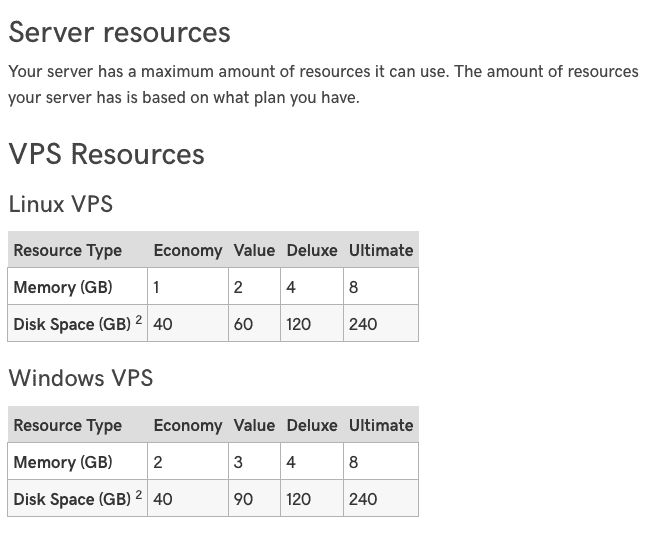Click the Windows VPS subheading
Image resolution: width=650 pixels, height=533 pixels.
pyautogui.click(x=81, y=378)
